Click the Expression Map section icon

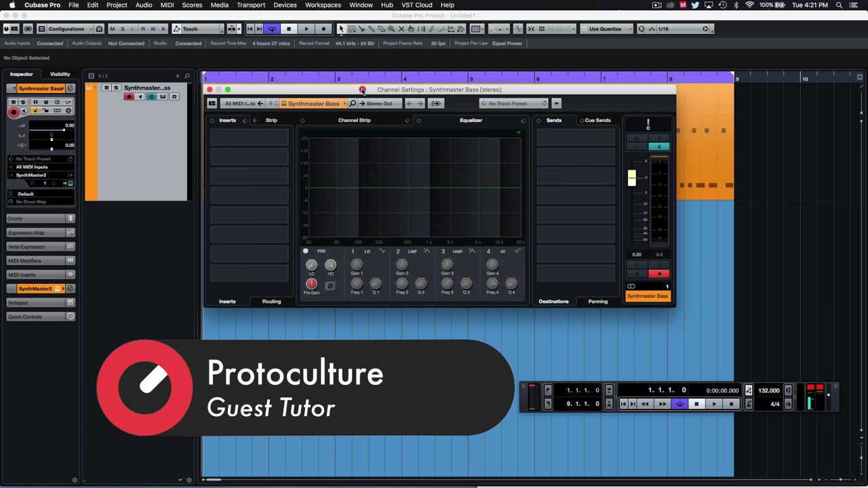71,232
